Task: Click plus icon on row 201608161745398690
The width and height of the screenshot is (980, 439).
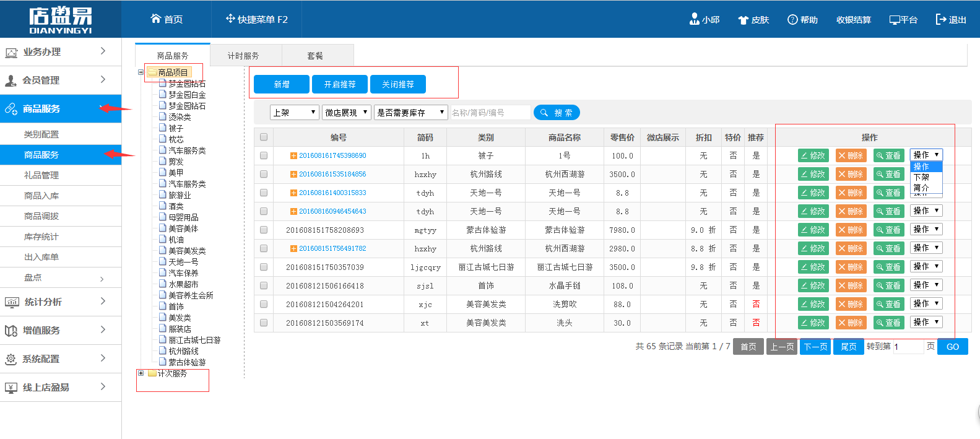Action: 293,155
